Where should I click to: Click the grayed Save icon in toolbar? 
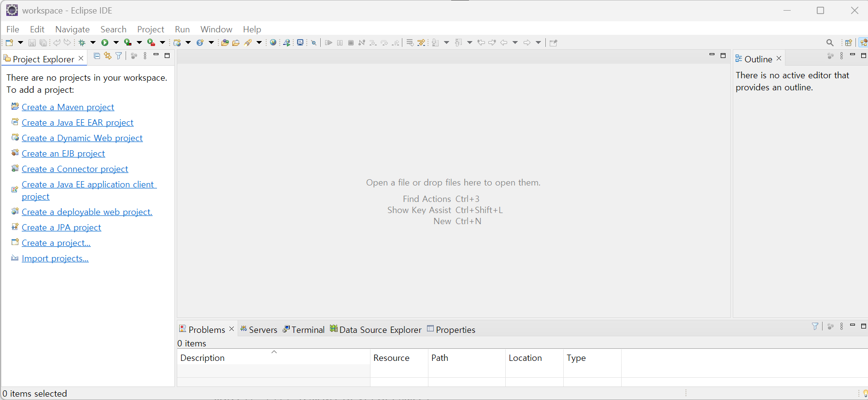pyautogui.click(x=32, y=43)
